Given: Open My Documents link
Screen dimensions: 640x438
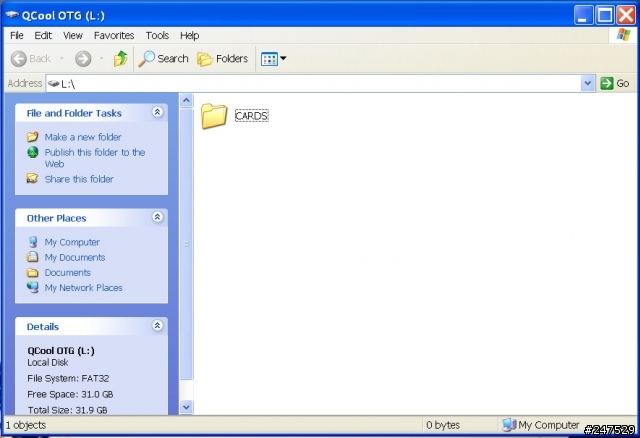Looking at the screenshot, I should [75, 257].
